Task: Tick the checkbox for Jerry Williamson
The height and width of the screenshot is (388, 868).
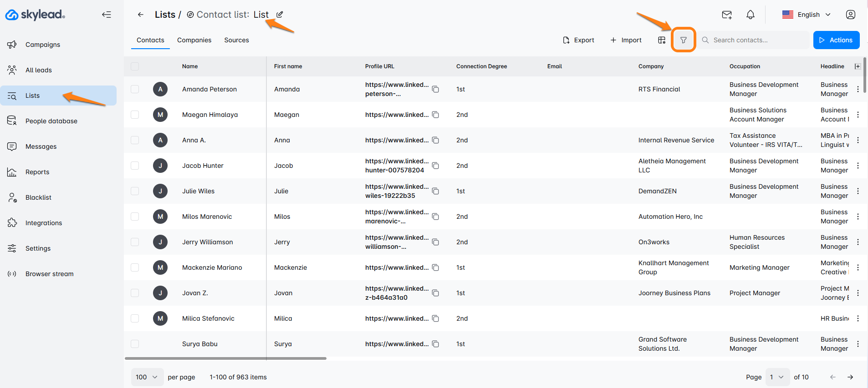Action: pyautogui.click(x=135, y=242)
